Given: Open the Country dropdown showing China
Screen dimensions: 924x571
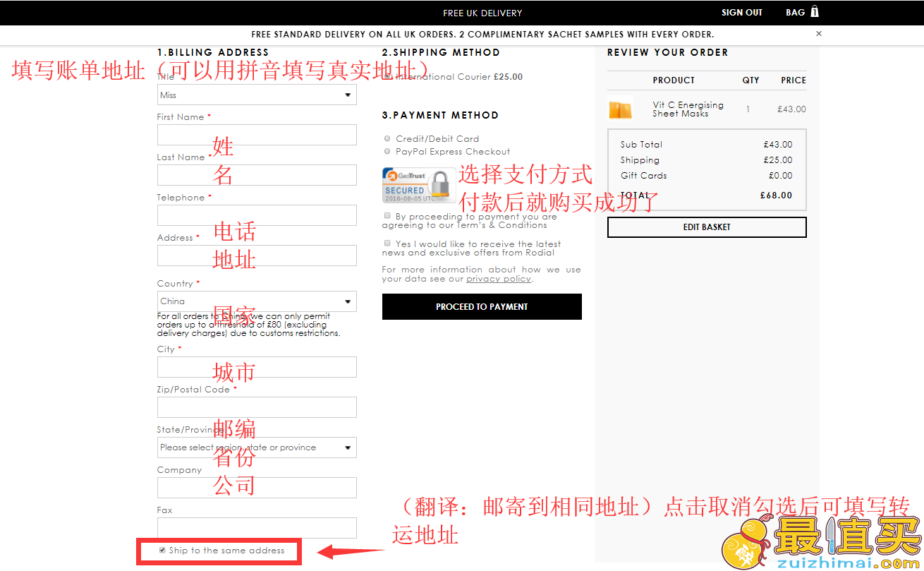Looking at the screenshot, I should (257, 301).
